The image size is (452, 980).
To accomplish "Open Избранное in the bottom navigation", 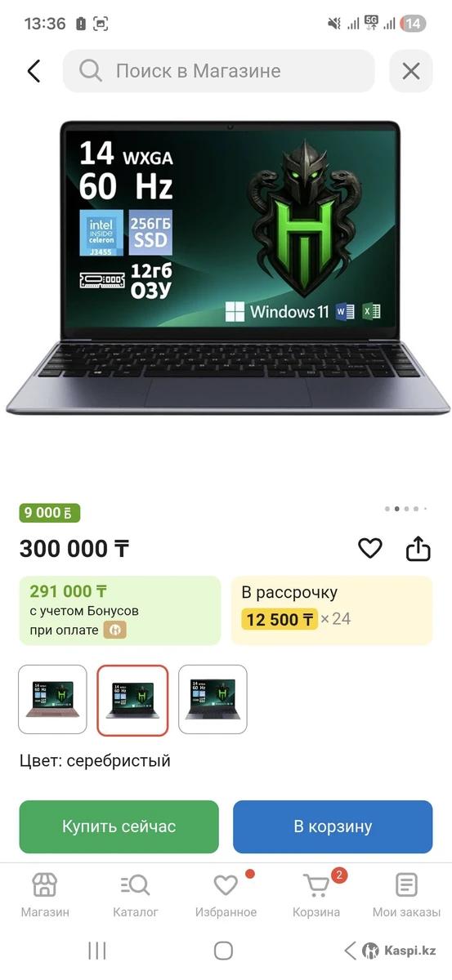I will (x=226, y=895).
